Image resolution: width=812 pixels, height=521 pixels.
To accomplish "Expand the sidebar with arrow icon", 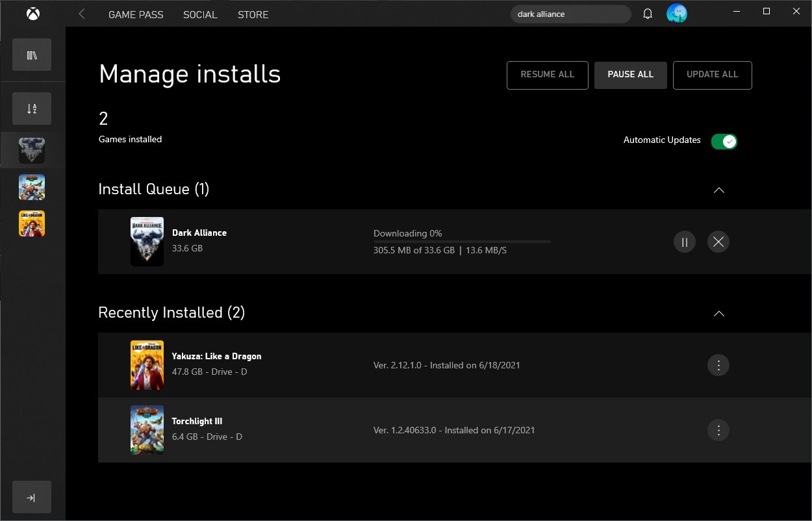I will pyautogui.click(x=32, y=498).
